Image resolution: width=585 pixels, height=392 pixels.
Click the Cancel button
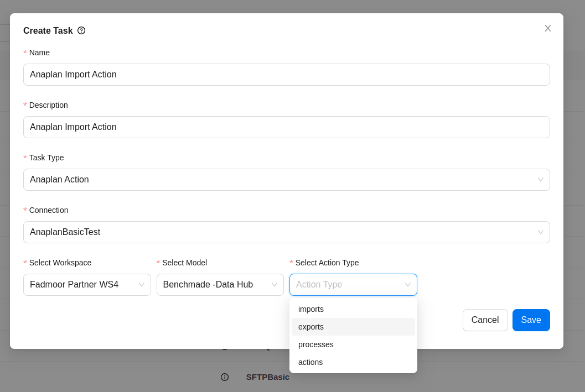[x=485, y=320]
